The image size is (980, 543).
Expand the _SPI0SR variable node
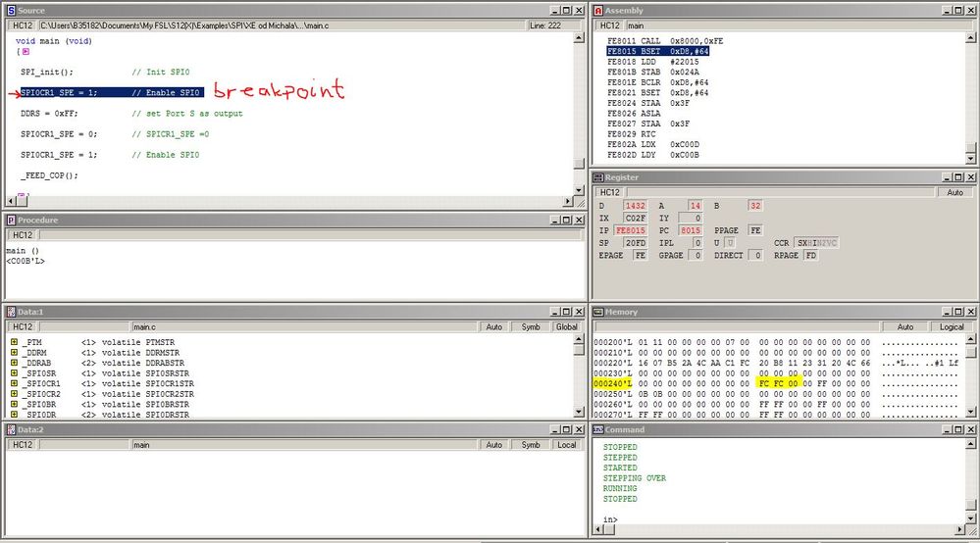[x=15, y=373]
